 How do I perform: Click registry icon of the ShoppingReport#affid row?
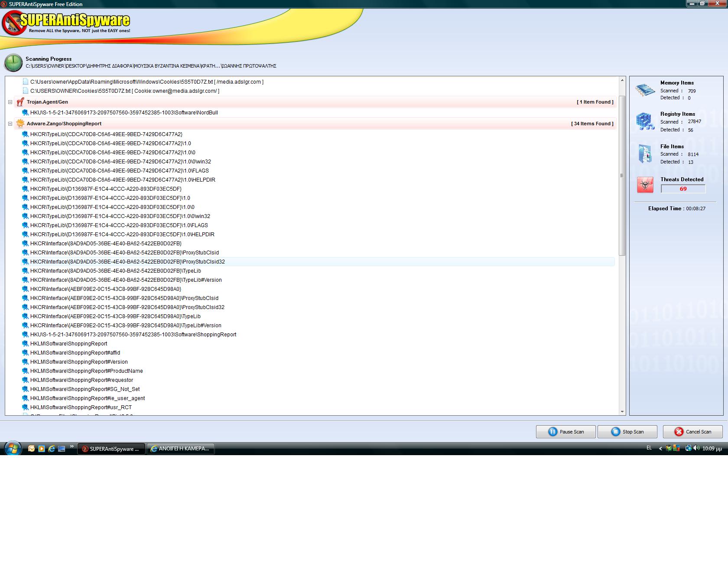point(25,353)
